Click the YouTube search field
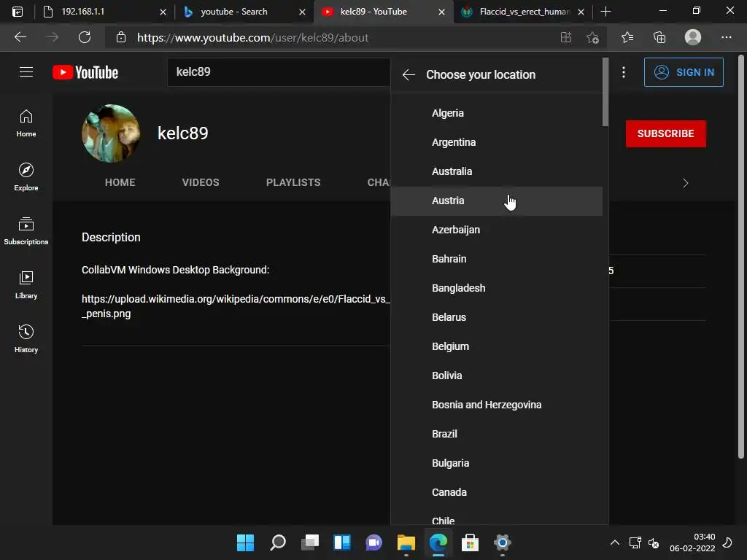The width and height of the screenshot is (747, 560). click(279, 72)
